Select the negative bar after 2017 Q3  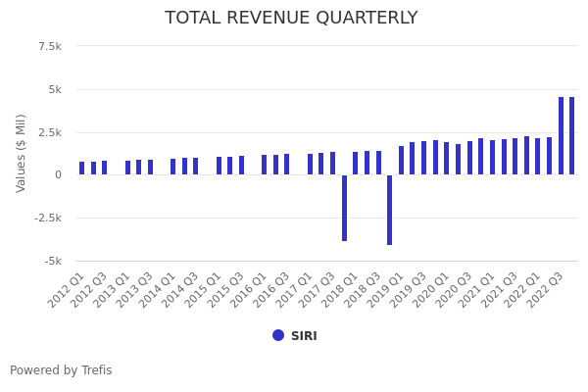344,208
